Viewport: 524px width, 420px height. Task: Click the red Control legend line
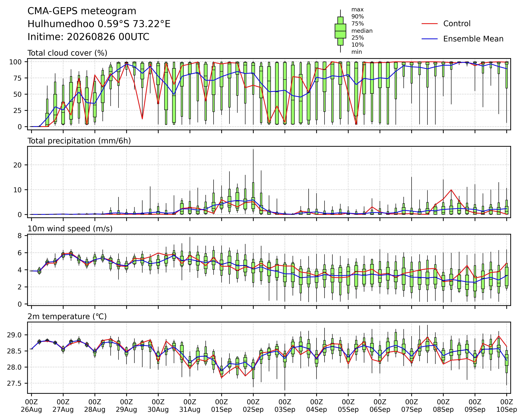(x=429, y=24)
